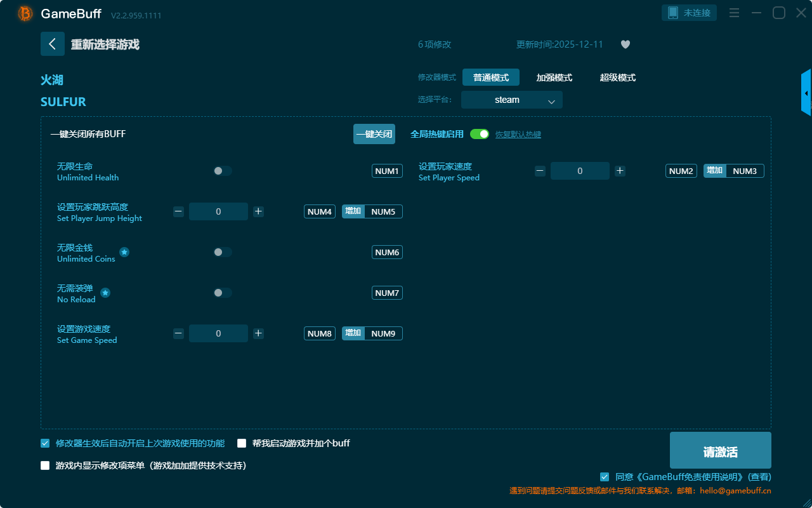The image size is (812, 508).
Task: Open the hamburger menu in title bar
Action: tap(734, 13)
